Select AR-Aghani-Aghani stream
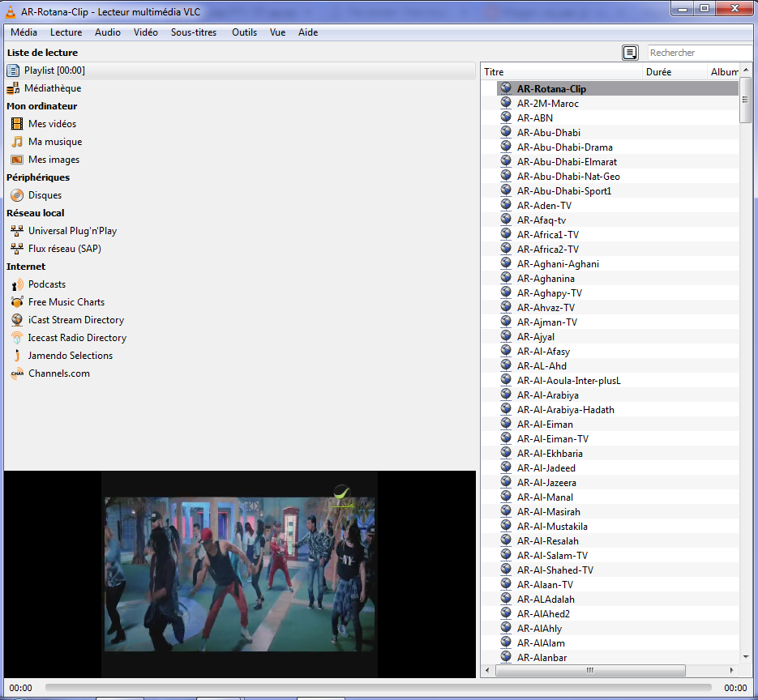 (x=617, y=264)
